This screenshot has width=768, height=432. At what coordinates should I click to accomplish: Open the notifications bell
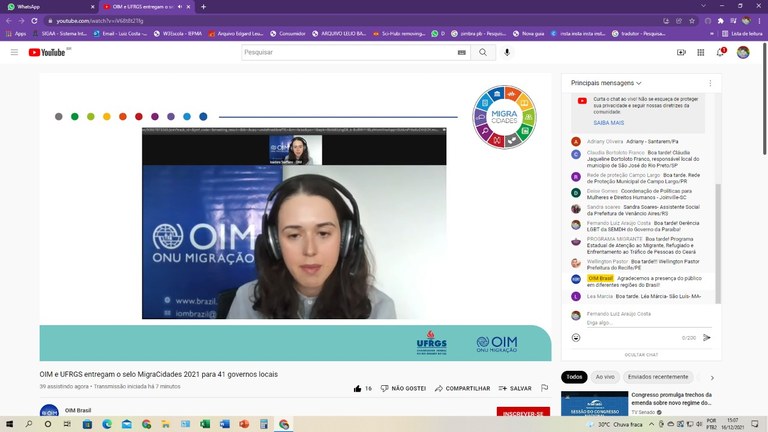click(719, 52)
